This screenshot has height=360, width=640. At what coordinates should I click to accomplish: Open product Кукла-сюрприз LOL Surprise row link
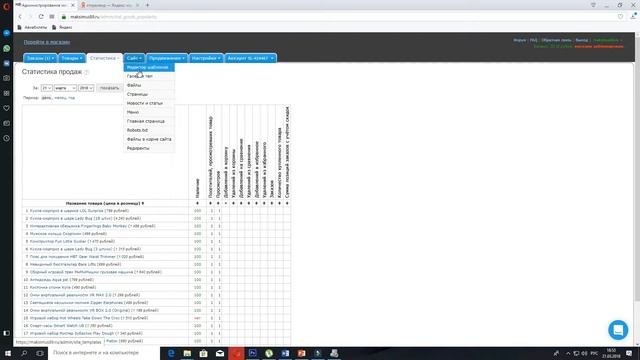point(79,211)
